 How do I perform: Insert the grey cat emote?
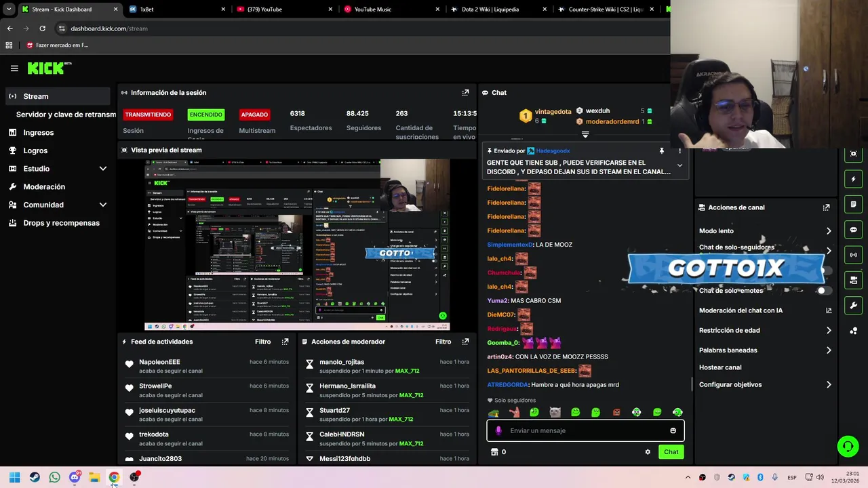tap(555, 412)
